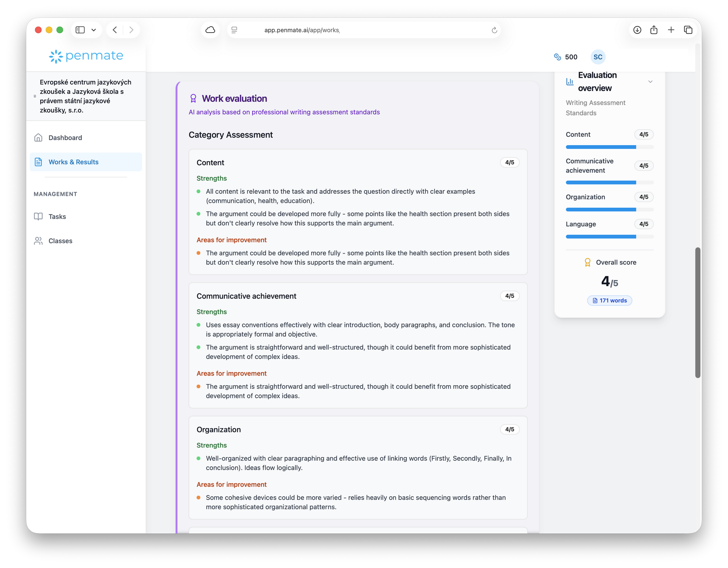Click the 171 words badge

tap(609, 300)
